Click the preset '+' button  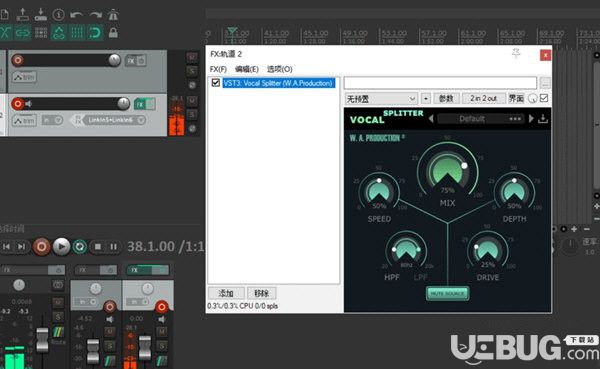[x=426, y=99]
